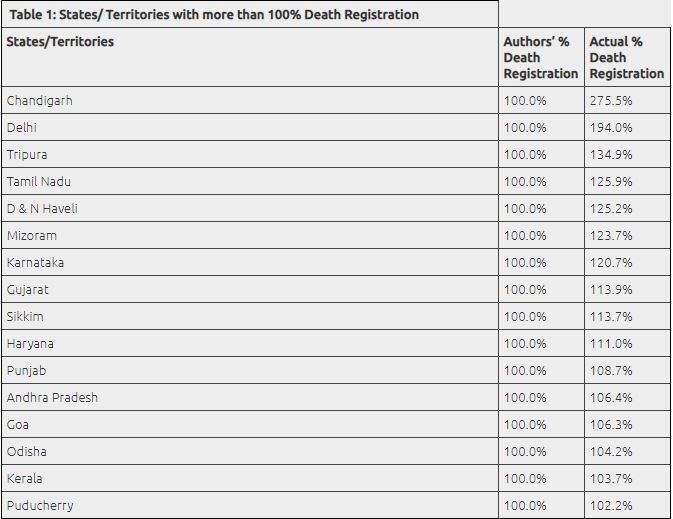Click the Karnataka state name
673x519 pixels.
coord(35,263)
